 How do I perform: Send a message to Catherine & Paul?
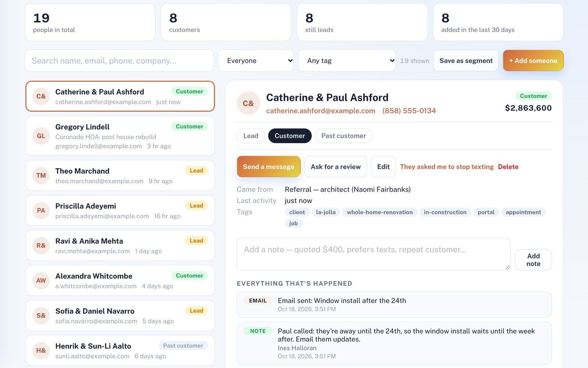pyautogui.click(x=269, y=167)
